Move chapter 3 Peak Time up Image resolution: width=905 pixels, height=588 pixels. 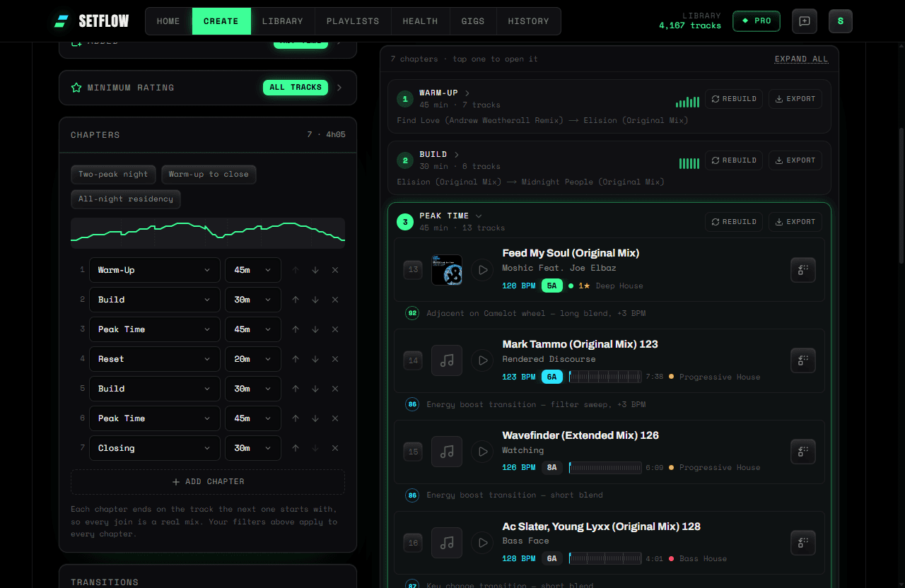296,329
